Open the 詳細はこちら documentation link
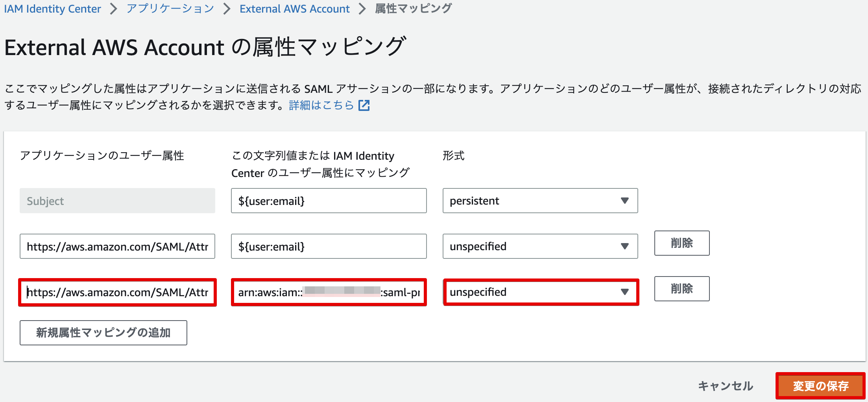The width and height of the screenshot is (868, 402). [x=321, y=105]
